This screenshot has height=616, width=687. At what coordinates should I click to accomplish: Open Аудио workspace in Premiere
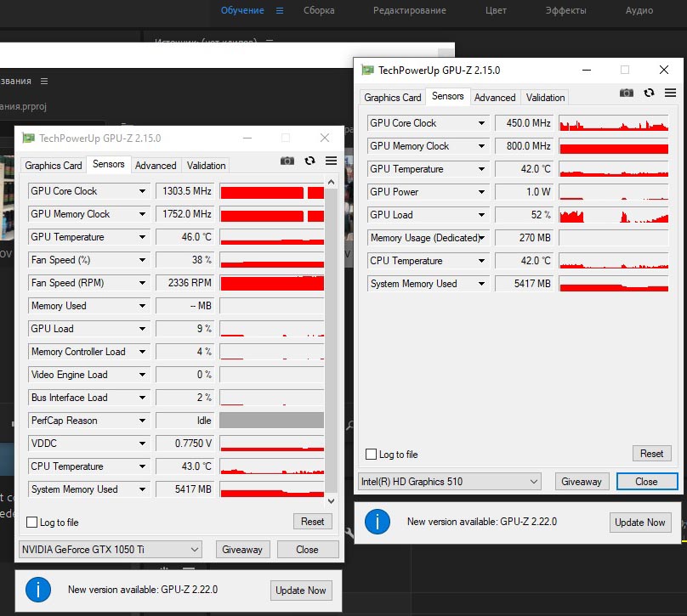click(x=639, y=10)
